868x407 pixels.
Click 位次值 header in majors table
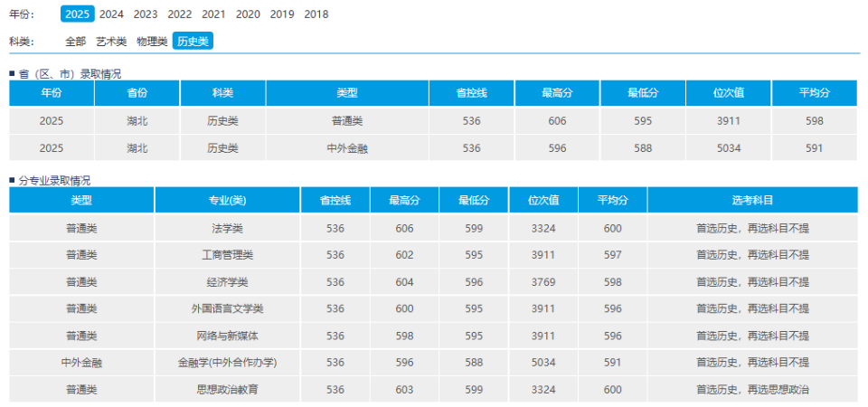[x=543, y=200]
